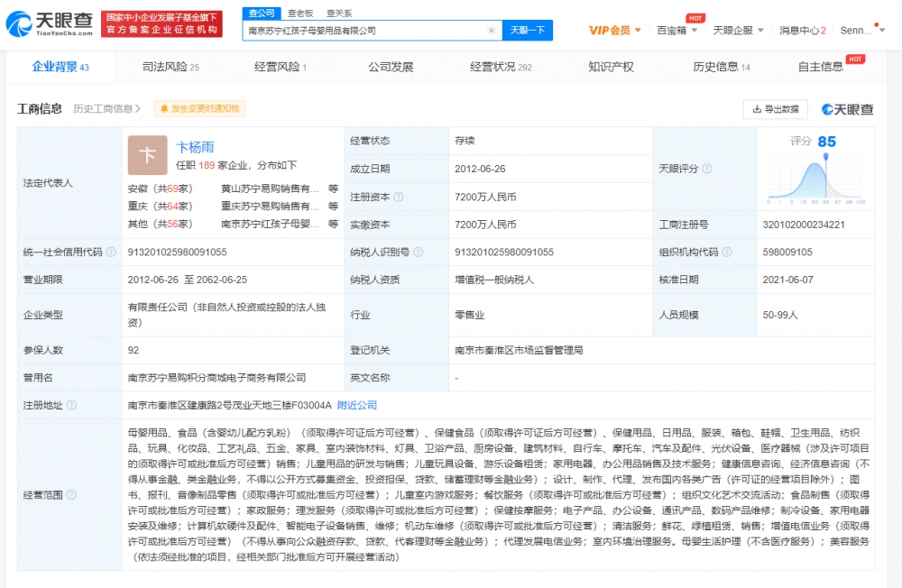This screenshot has width=902, height=588.
Task: Click the 天眼查 logo above the score panel
Action: [847, 109]
